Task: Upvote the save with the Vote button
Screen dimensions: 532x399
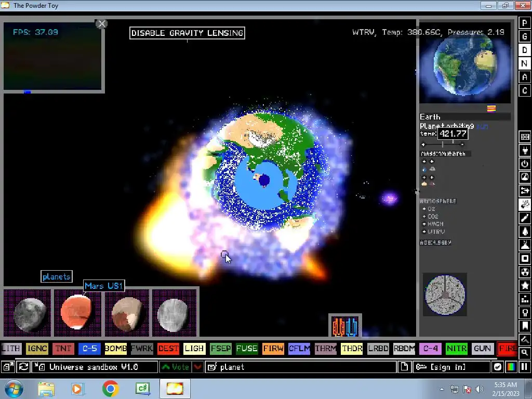Action: point(176,367)
